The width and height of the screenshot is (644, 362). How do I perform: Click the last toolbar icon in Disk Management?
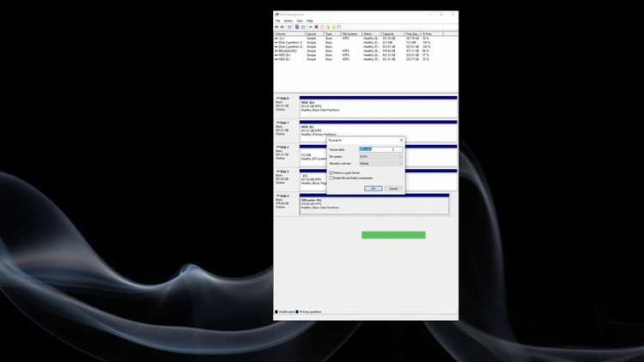[x=339, y=27]
